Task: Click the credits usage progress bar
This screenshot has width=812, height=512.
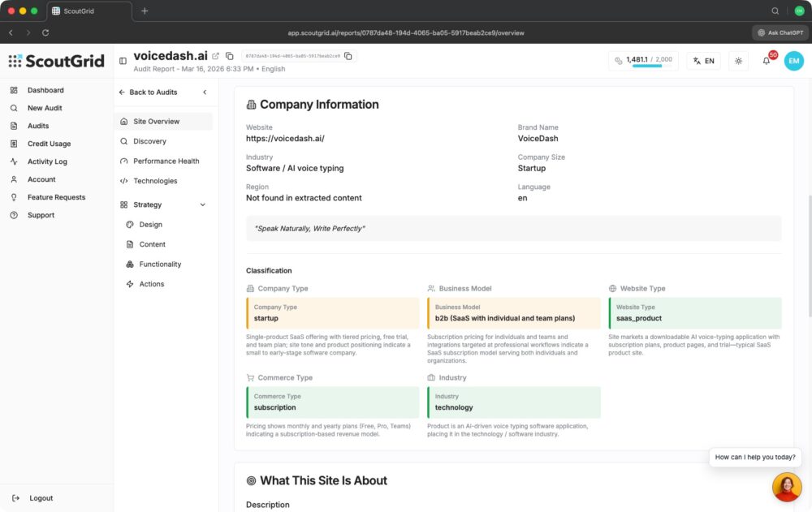Action: point(646,67)
